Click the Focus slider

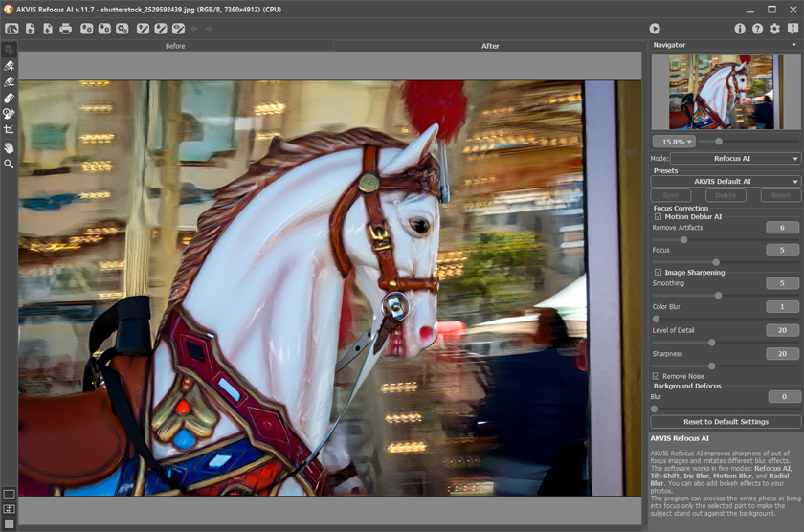coord(726,262)
